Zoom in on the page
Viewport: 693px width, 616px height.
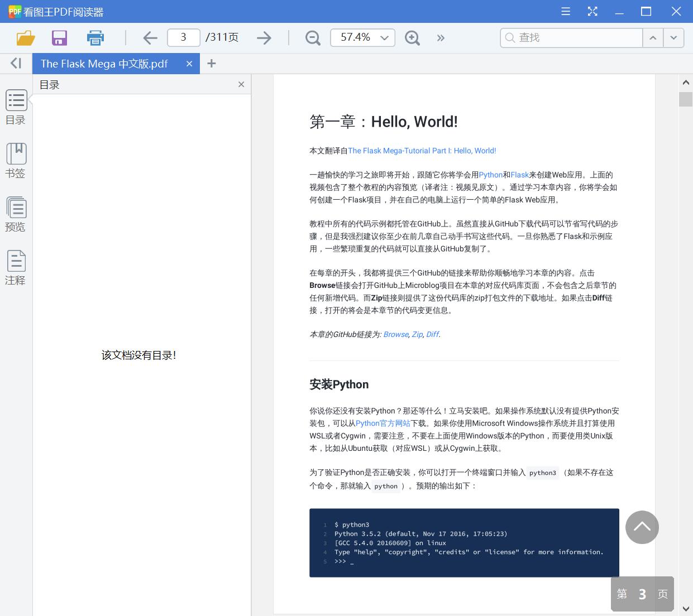click(412, 38)
